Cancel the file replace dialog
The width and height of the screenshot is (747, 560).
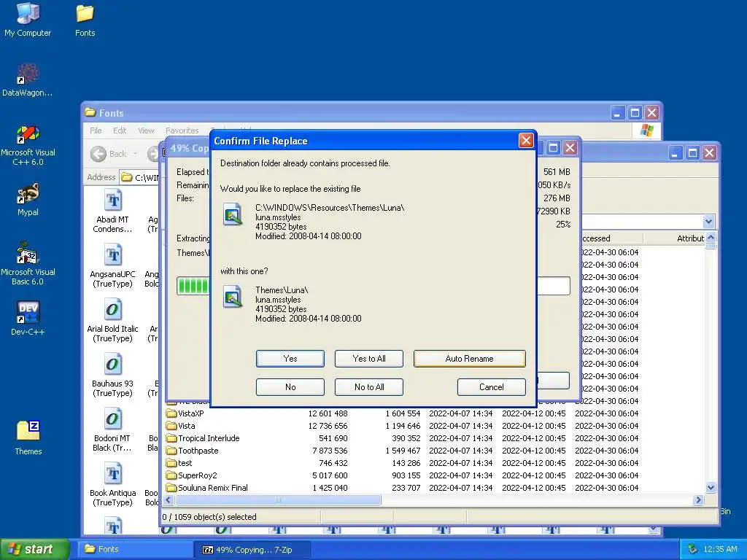(x=491, y=387)
